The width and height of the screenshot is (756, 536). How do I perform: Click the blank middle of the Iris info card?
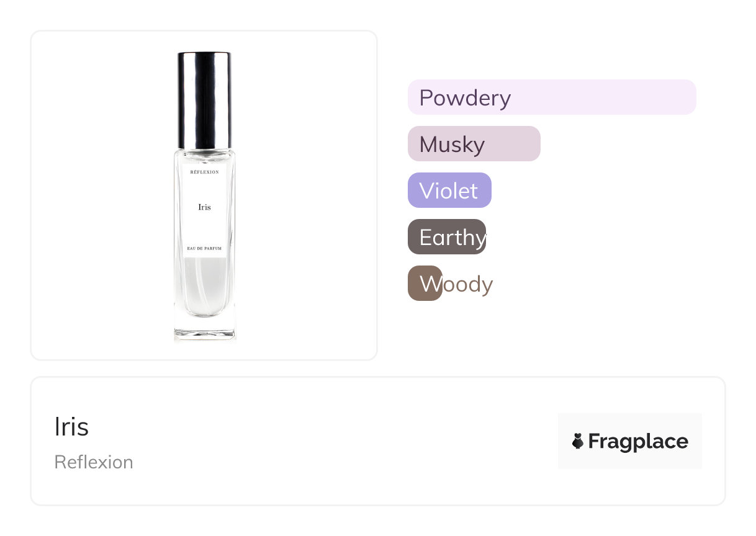341,441
